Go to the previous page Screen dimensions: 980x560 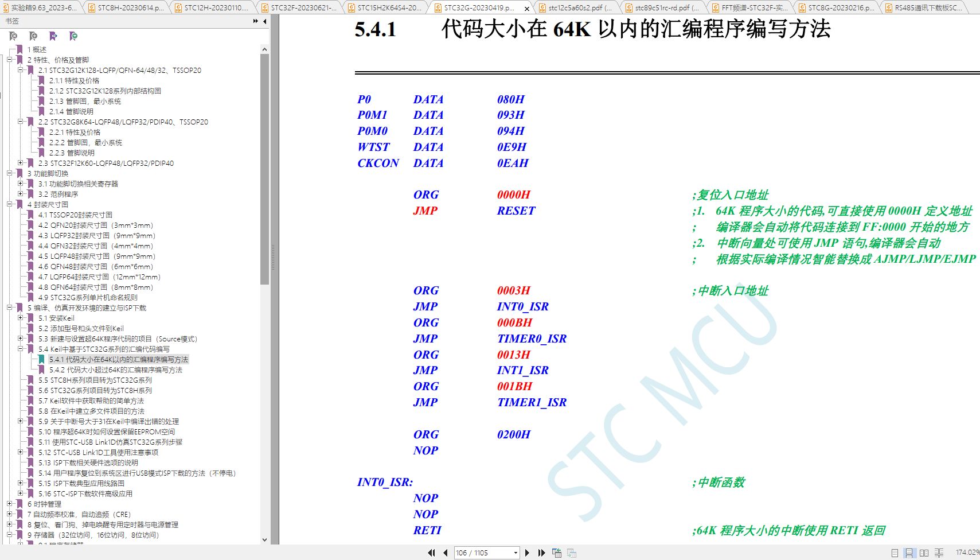(x=446, y=553)
